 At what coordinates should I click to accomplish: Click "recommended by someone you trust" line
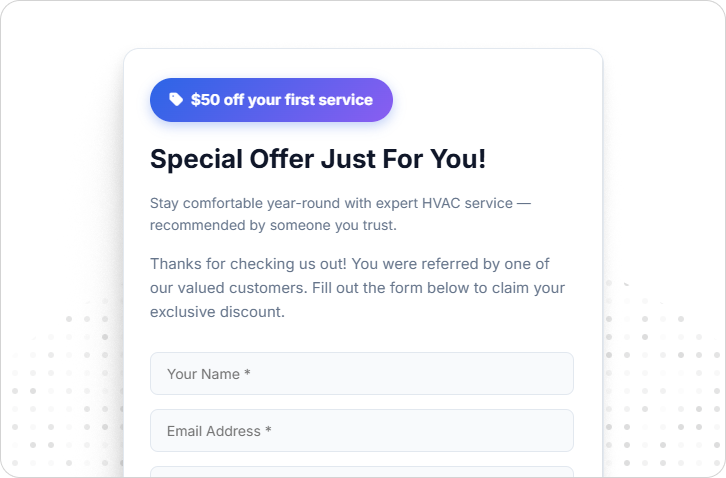click(x=273, y=225)
